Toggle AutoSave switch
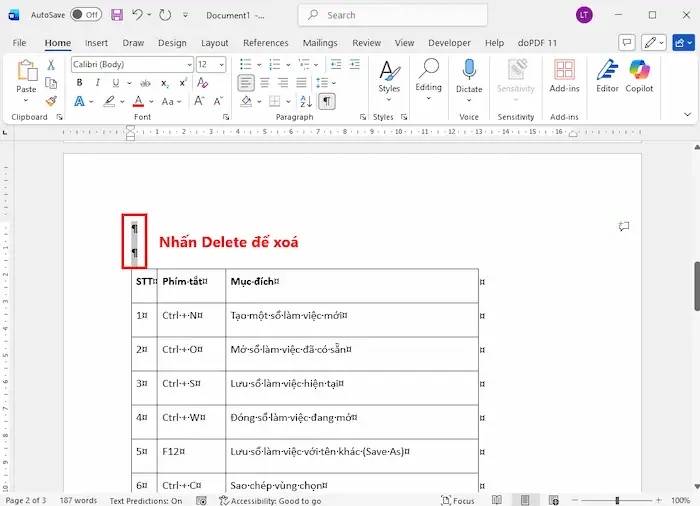Image resolution: width=700 pixels, height=506 pixels. (x=86, y=15)
